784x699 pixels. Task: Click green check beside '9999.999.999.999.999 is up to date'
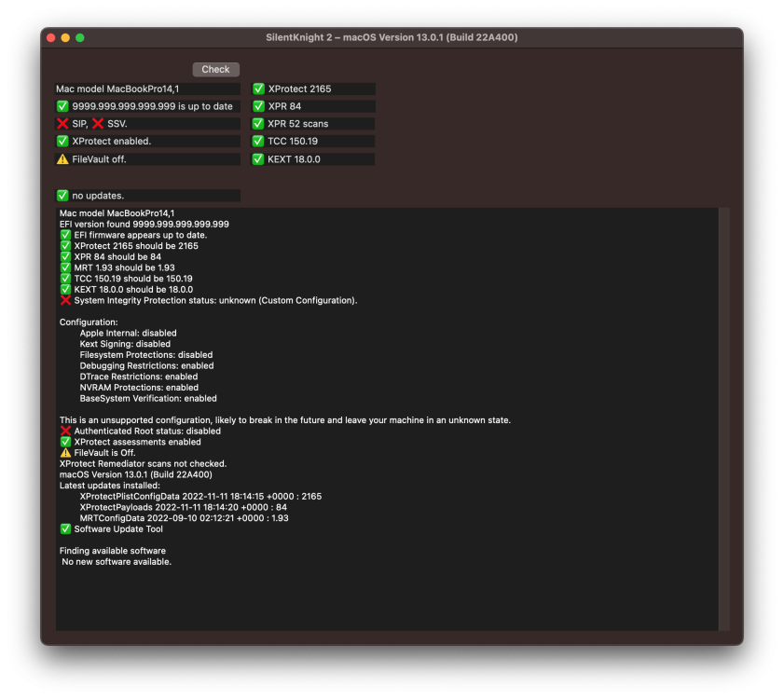[62, 106]
